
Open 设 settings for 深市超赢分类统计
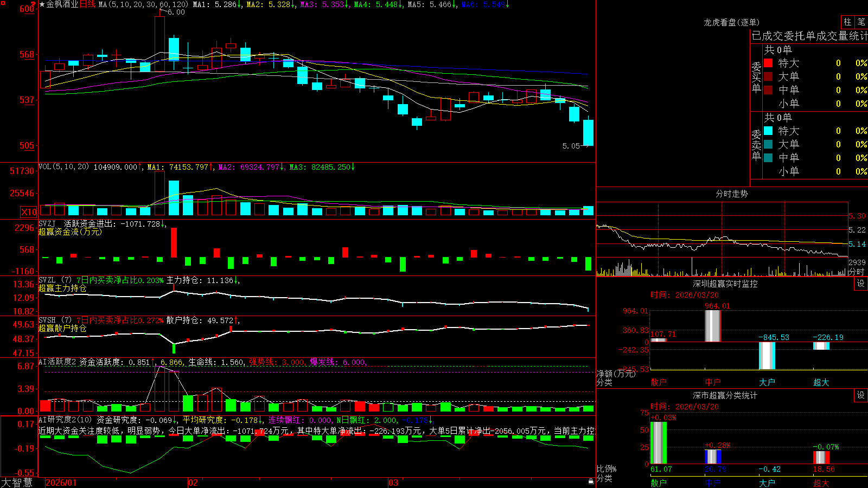pyautogui.click(x=861, y=395)
